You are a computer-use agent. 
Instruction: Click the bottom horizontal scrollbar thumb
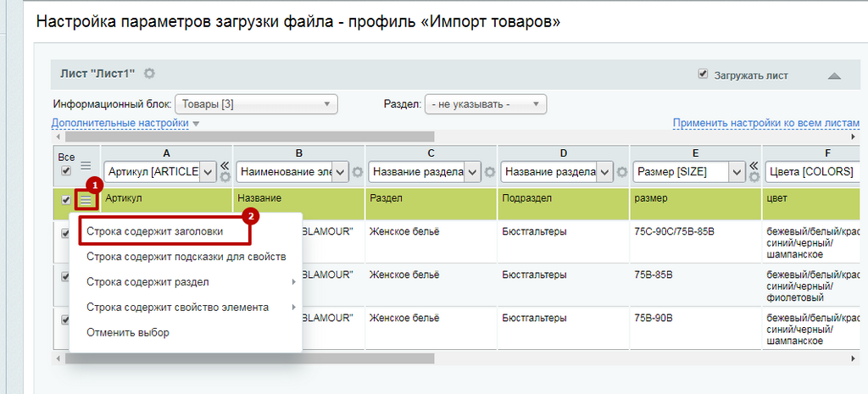click(x=250, y=358)
